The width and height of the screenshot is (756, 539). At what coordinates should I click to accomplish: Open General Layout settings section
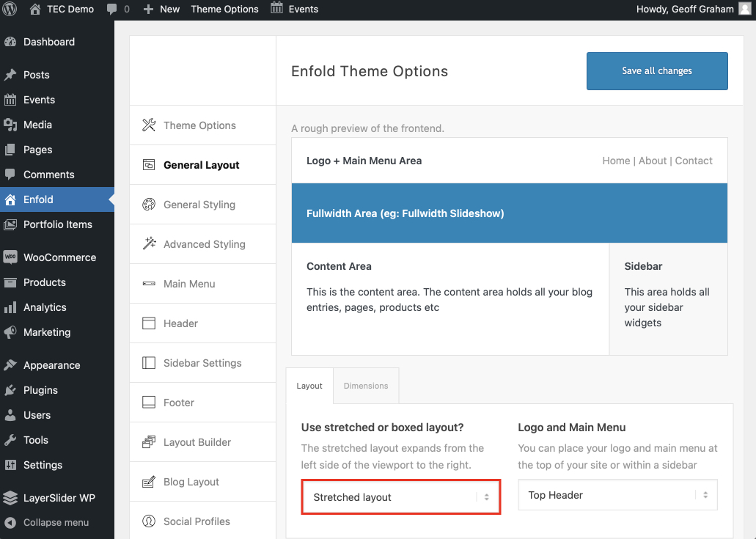coord(203,165)
